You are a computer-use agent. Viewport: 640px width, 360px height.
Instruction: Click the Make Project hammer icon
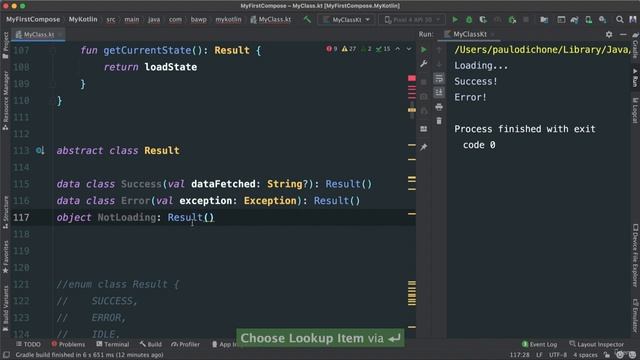pyautogui.click(x=307, y=19)
